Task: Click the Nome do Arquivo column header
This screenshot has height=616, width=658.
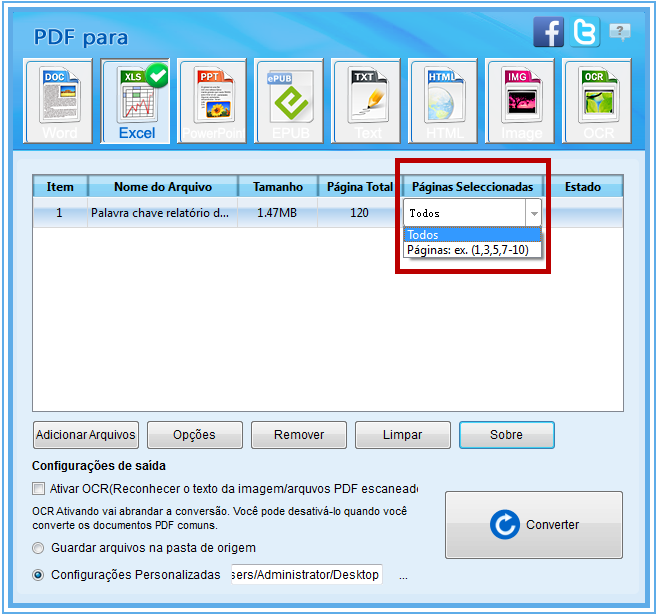Action: (x=163, y=187)
